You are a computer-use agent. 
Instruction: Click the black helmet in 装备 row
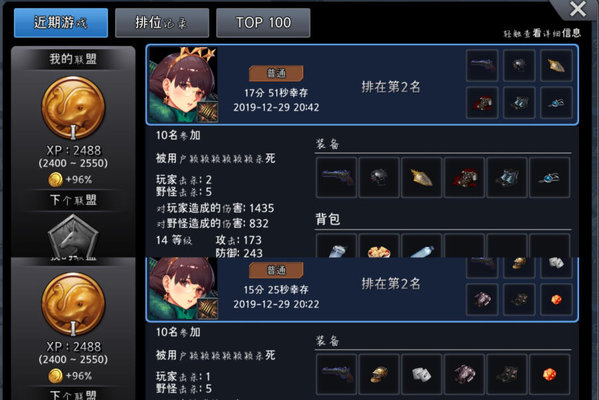pos(379,177)
